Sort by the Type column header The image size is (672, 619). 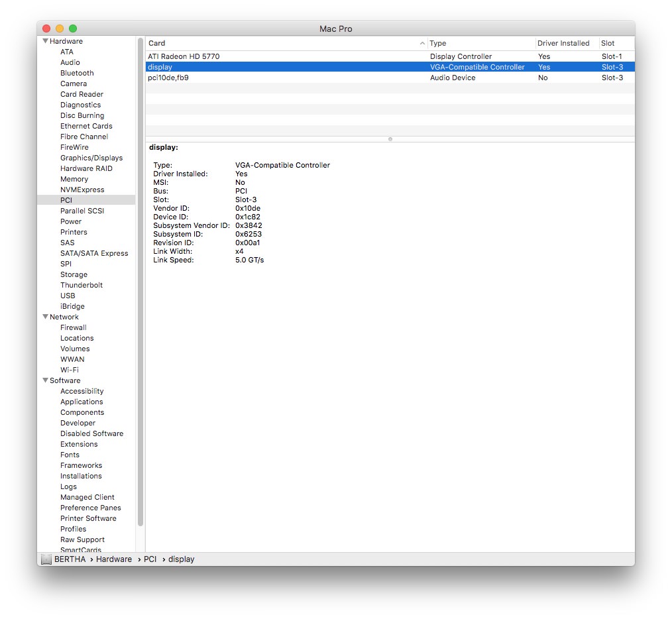click(x=481, y=43)
